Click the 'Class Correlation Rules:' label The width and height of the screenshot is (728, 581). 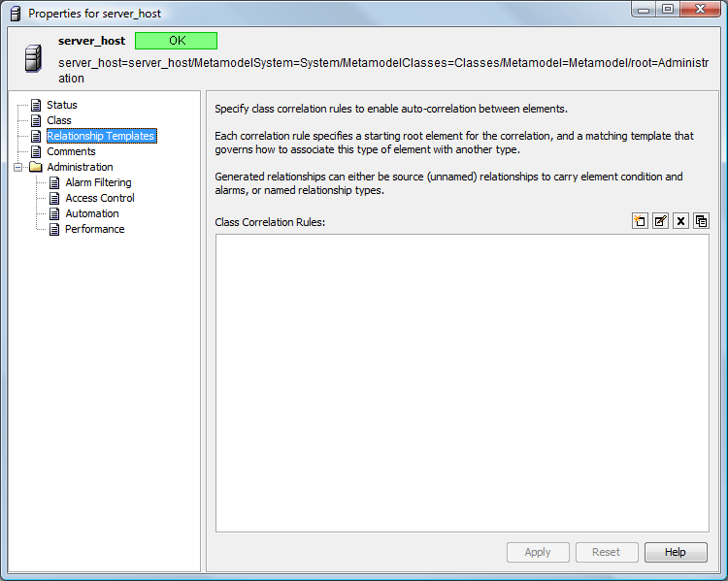tap(270, 222)
